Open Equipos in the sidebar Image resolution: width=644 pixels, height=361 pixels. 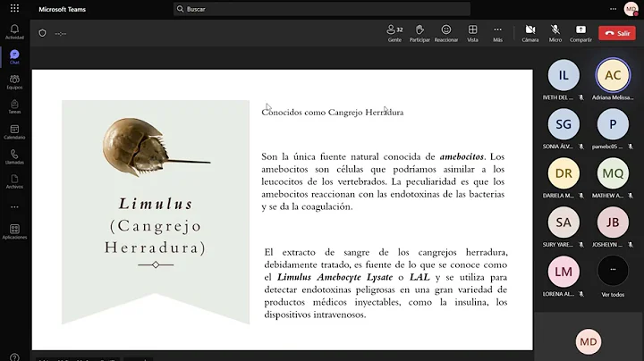(14, 81)
